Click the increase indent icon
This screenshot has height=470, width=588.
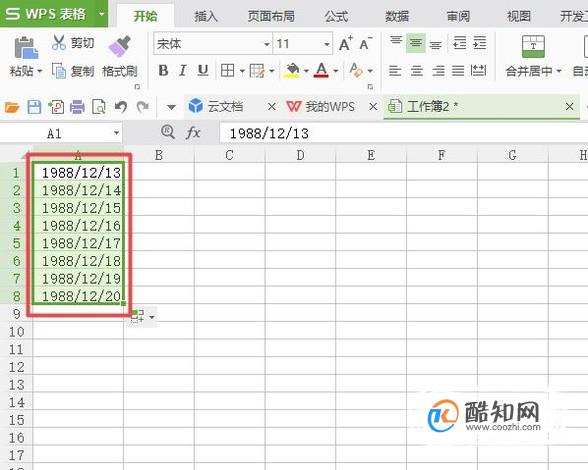[480, 43]
